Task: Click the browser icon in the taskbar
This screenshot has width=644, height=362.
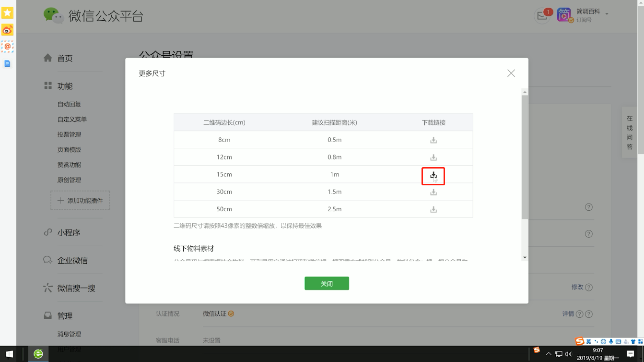Action: (x=38, y=354)
